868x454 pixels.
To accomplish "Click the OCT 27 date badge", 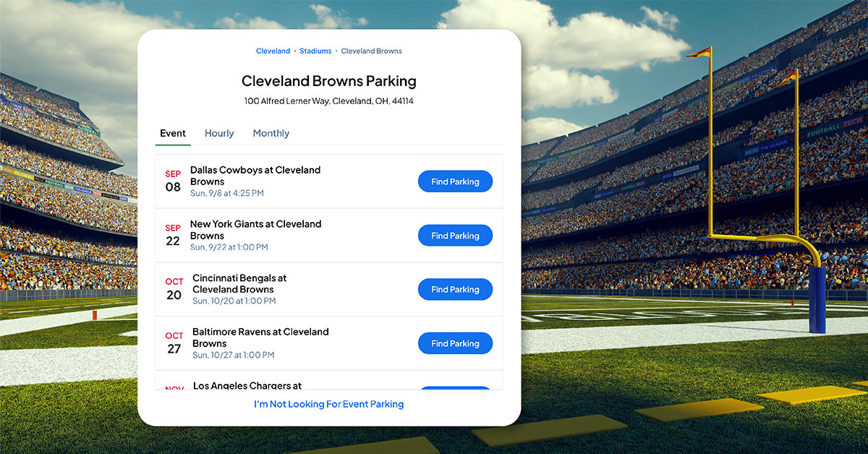I will click(174, 343).
